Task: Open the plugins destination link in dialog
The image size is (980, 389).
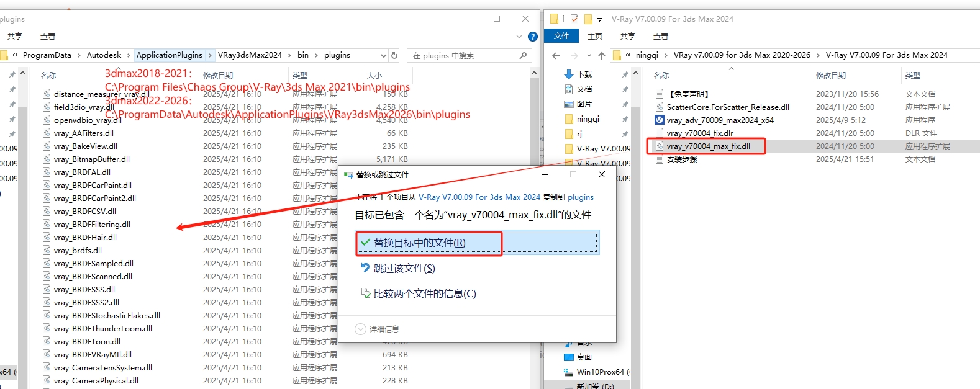Action: click(x=581, y=197)
